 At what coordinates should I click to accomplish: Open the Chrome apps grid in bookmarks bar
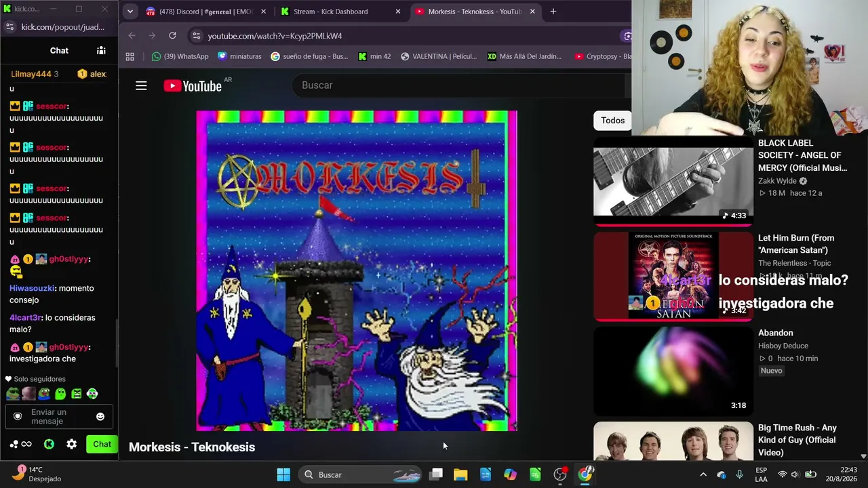click(x=130, y=56)
